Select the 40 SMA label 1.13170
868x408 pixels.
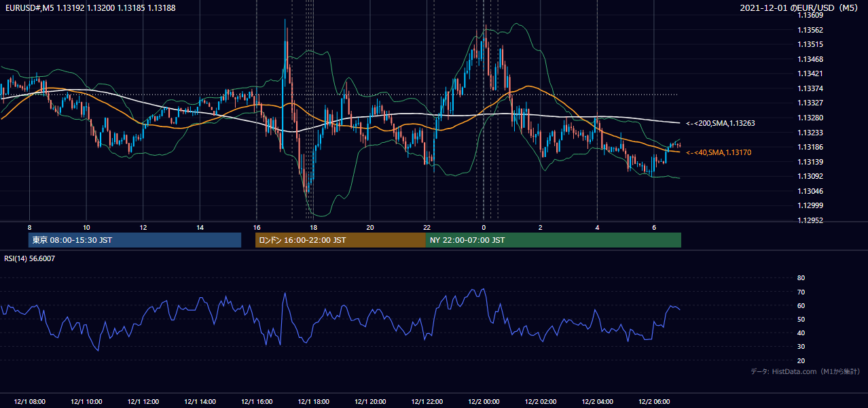click(x=719, y=153)
